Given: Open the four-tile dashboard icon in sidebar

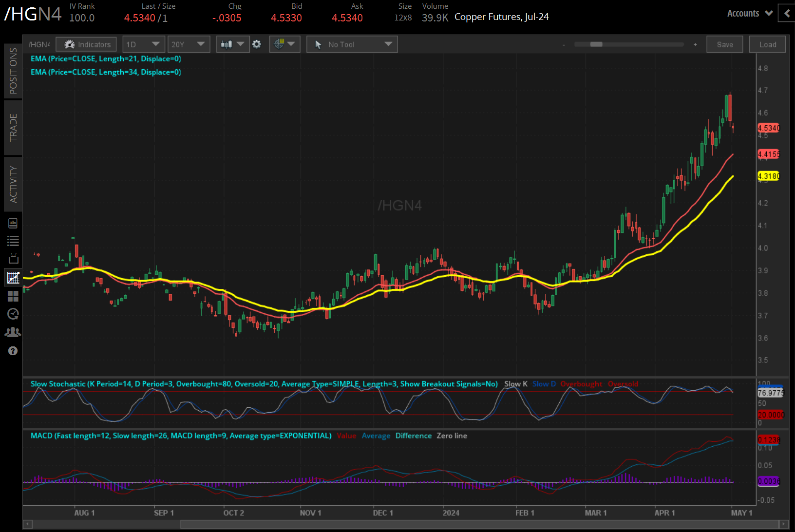Looking at the screenshot, I should click(13, 296).
